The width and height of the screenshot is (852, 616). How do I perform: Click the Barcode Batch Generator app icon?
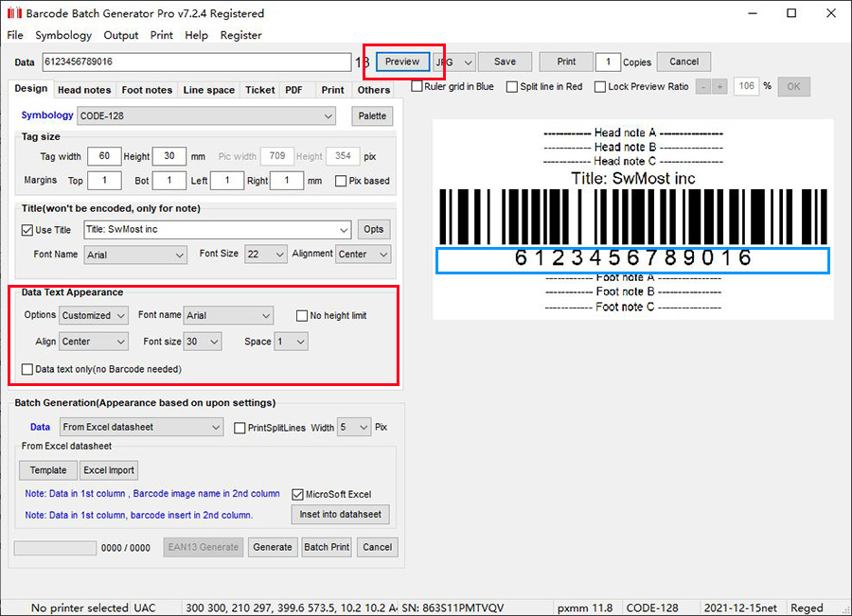coord(14,13)
